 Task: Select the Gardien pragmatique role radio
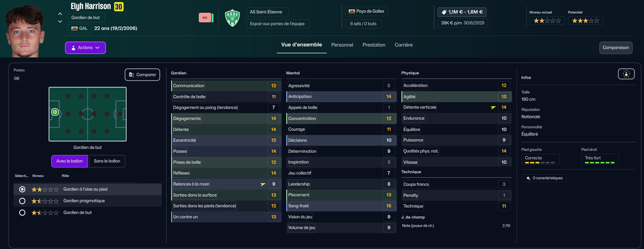click(22, 201)
